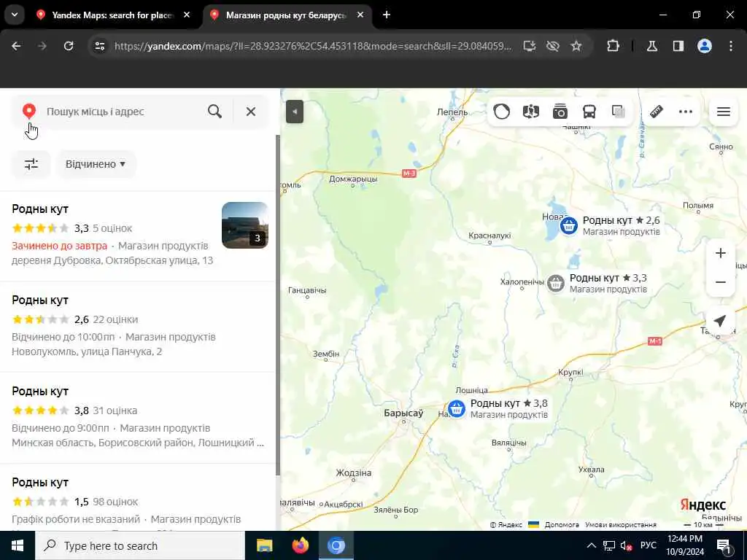Open the РУС language indicator
This screenshot has height=560, width=747.
(648, 545)
